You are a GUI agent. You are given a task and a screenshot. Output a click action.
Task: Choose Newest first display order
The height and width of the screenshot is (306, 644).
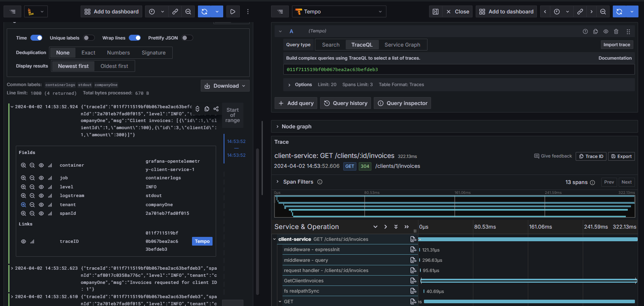tap(73, 66)
